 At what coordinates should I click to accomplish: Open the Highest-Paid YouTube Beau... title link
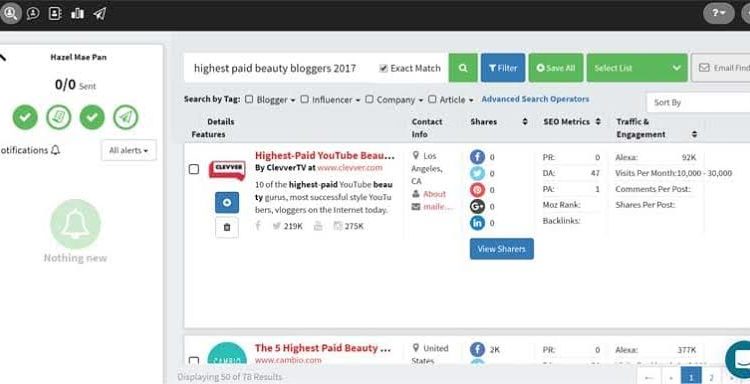pyautogui.click(x=325, y=155)
